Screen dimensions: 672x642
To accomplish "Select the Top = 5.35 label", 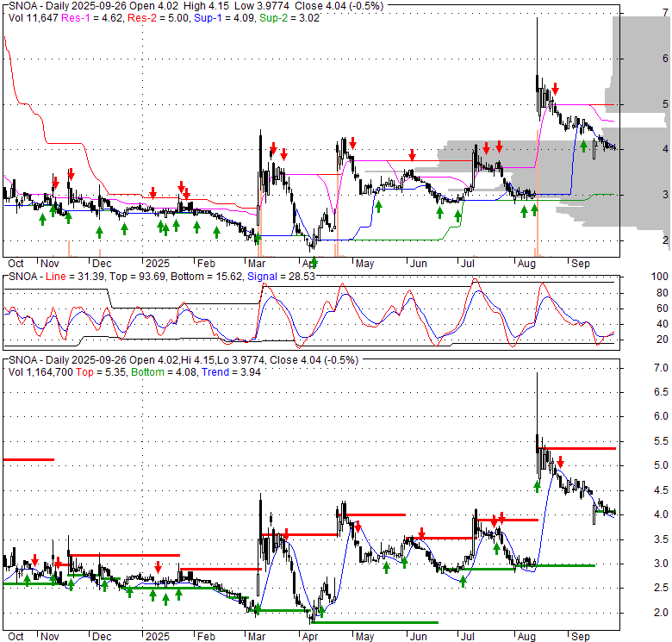I will point(101,372).
